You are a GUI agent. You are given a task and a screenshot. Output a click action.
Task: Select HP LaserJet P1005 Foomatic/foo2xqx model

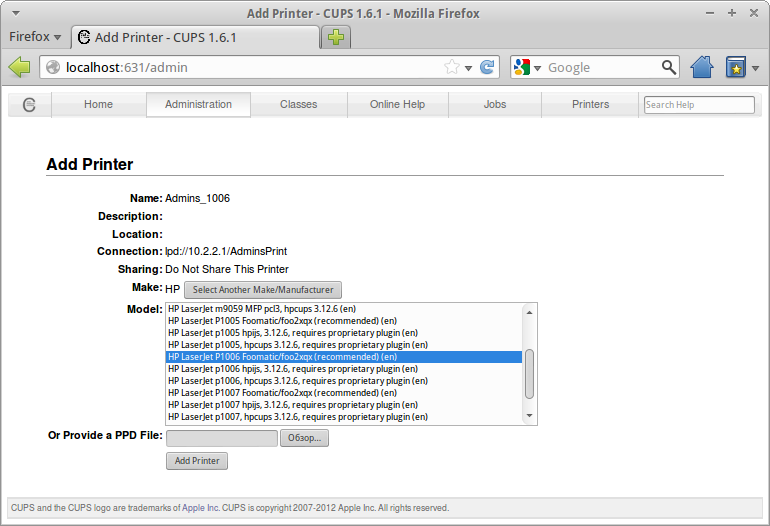pos(344,321)
